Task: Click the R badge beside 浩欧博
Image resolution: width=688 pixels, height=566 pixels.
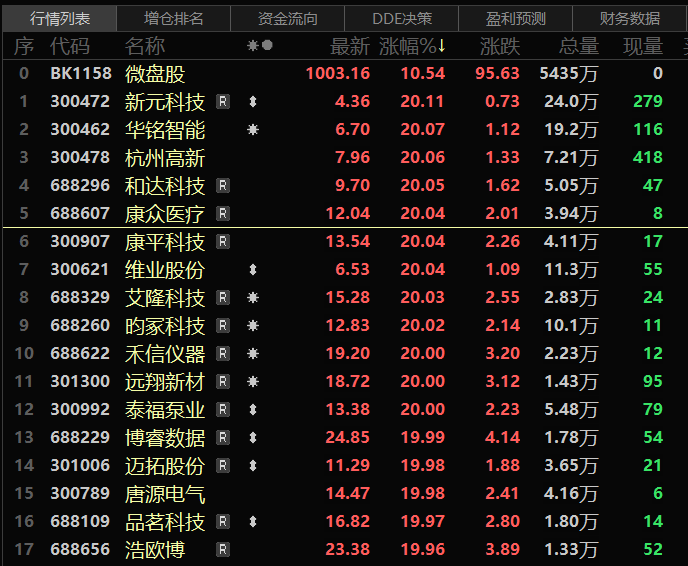Action: pos(223,550)
